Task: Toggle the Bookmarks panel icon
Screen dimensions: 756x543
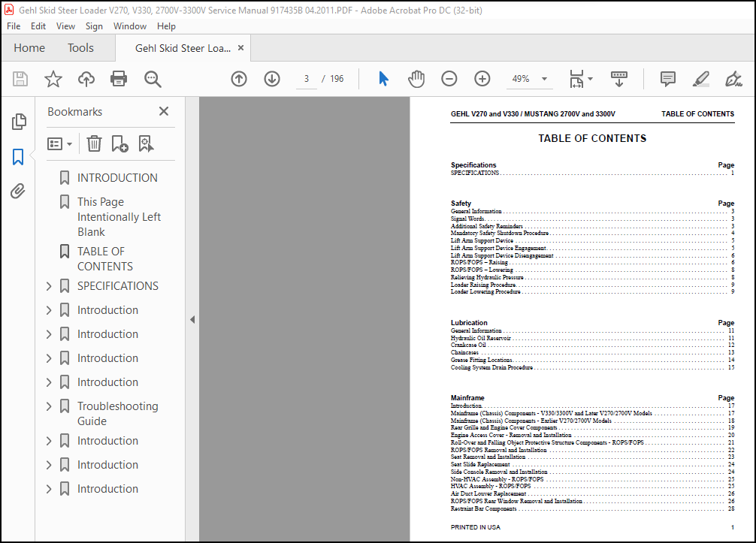Action: (x=18, y=156)
